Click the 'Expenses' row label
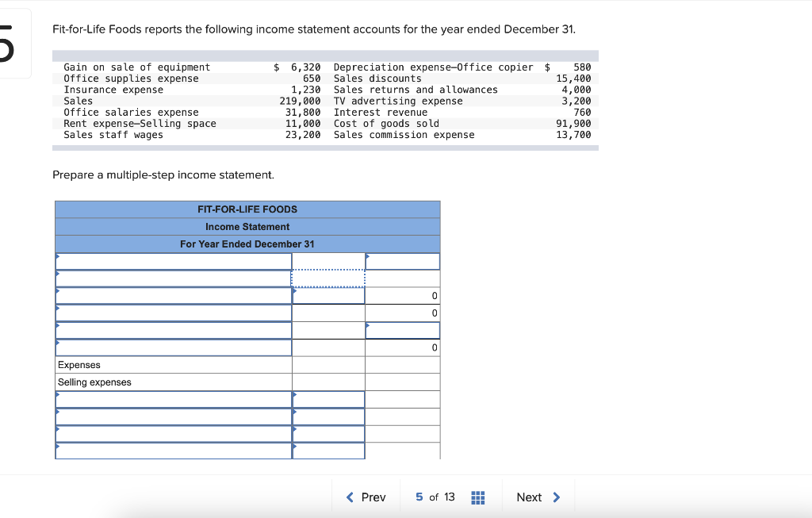The image size is (812, 518). pos(79,365)
